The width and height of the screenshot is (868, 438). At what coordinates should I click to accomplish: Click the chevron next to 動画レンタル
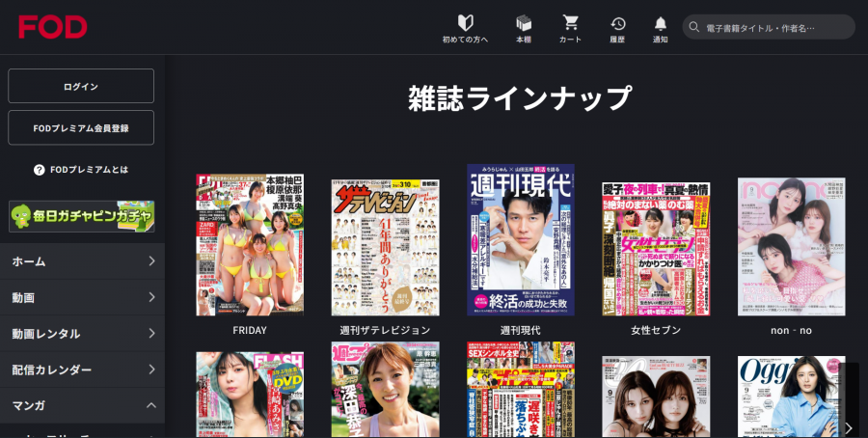(151, 334)
